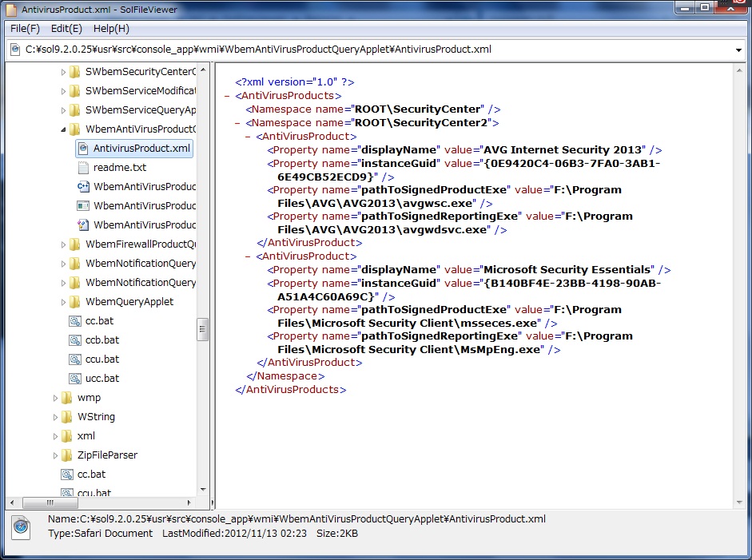
Task: Click the ZipFileParser folder icon
Action: (x=66, y=455)
